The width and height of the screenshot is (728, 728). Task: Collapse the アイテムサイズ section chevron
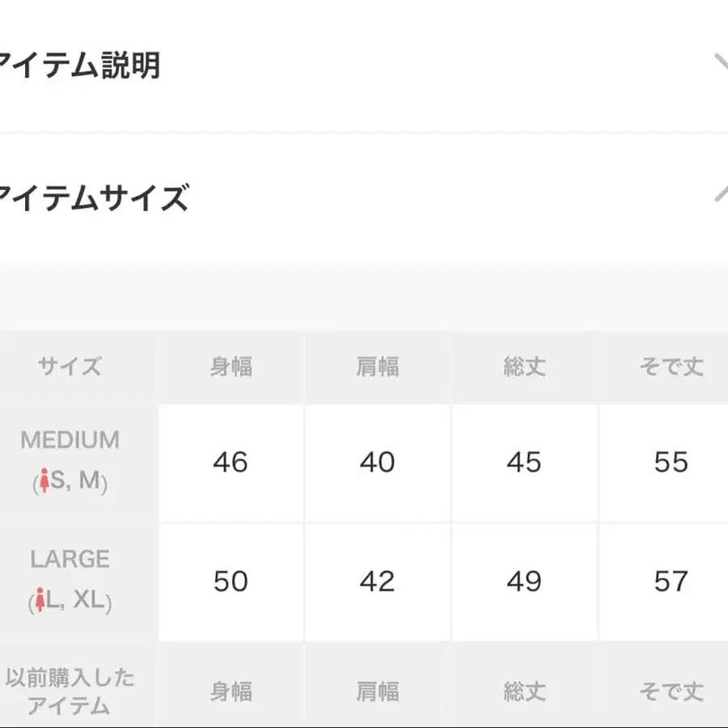pyautogui.click(x=720, y=194)
